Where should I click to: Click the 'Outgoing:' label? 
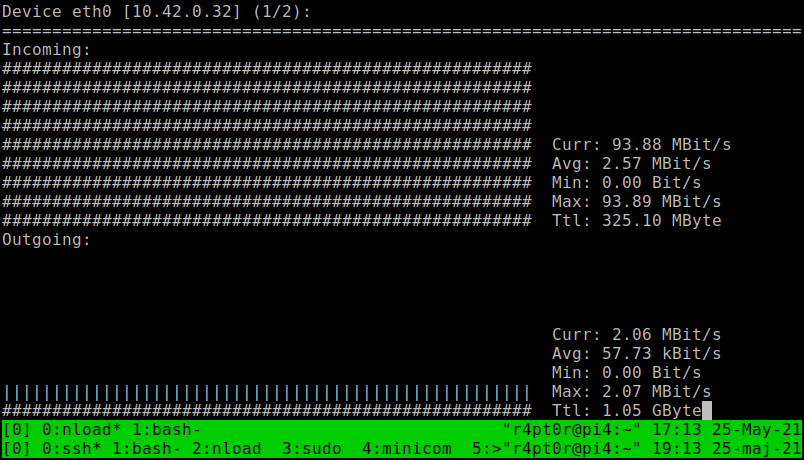(47, 239)
